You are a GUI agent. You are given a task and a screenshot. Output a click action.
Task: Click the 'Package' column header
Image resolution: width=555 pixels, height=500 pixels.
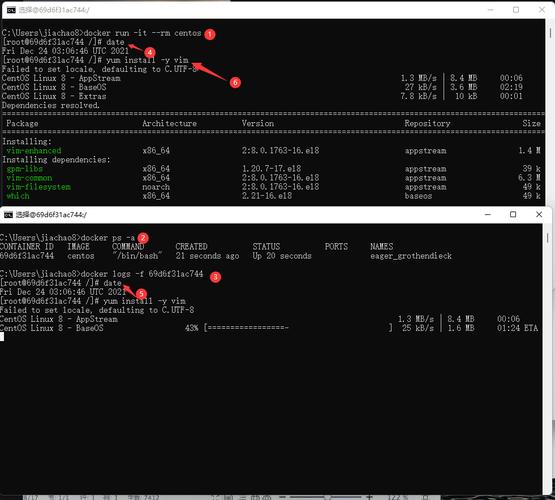pos(22,123)
